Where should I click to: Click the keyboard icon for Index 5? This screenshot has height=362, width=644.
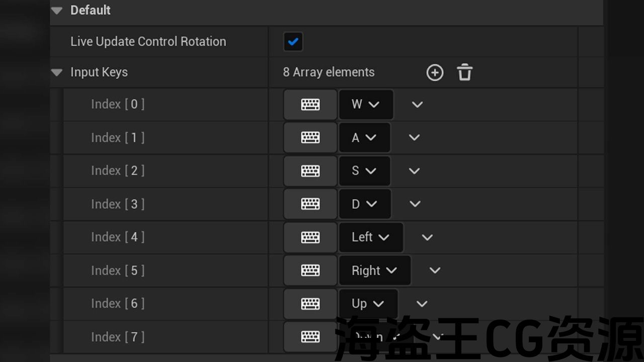[310, 270]
